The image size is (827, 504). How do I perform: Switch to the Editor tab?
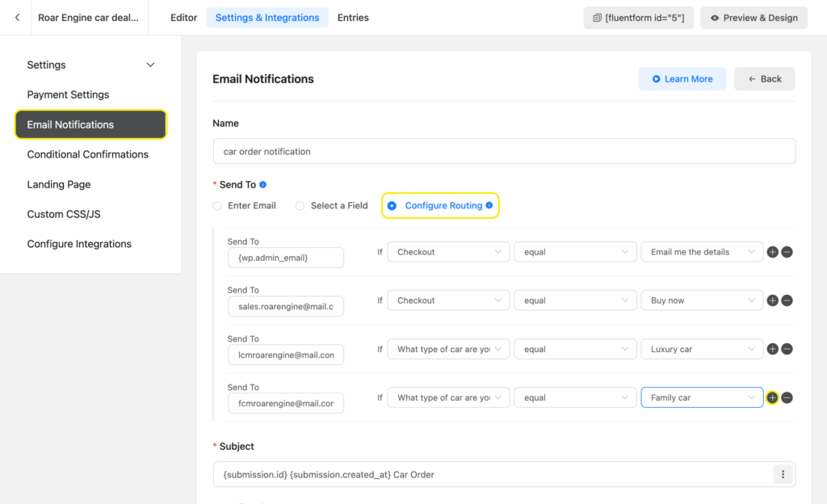tap(183, 18)
